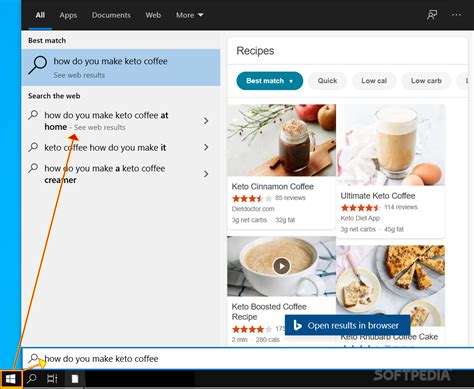Click the Keto Cinnamon Coffee star rating
The width and height of the screenshot is (474, 389).
252,199
